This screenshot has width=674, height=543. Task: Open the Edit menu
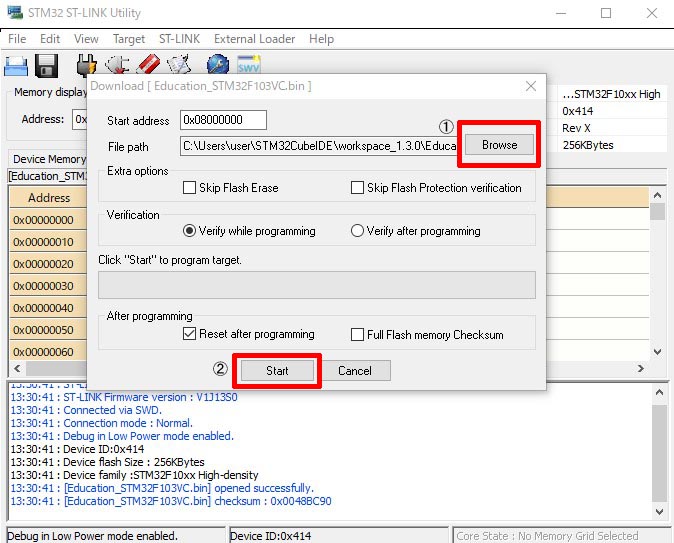(x=50, y=39)
